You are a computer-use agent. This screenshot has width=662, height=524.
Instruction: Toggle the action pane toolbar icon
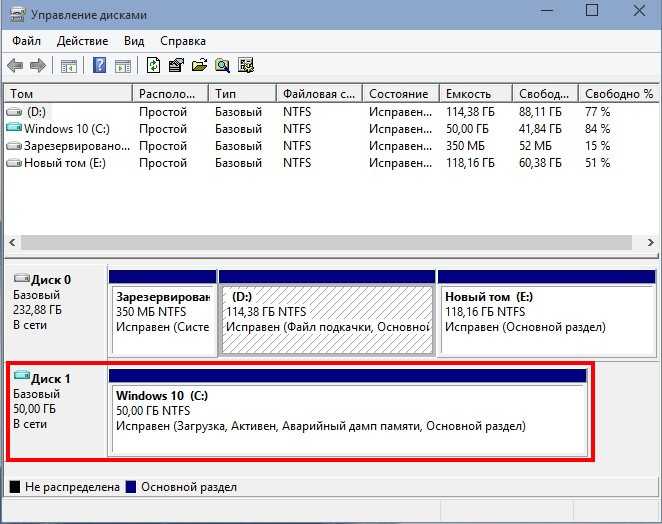[122, 66]
